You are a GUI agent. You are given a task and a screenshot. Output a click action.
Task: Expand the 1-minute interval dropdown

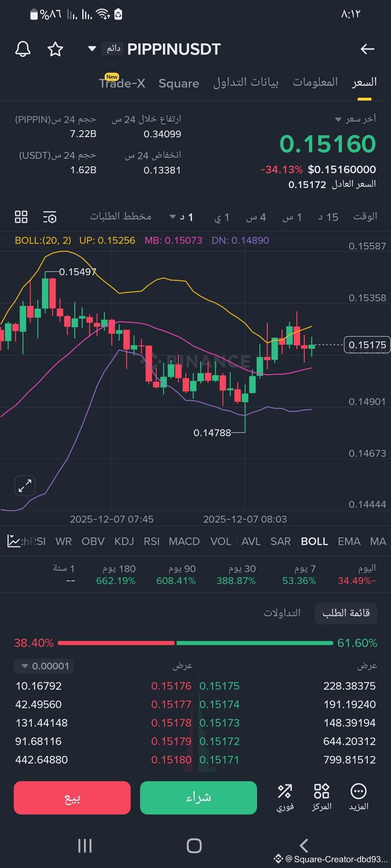[x=182, y=217]
